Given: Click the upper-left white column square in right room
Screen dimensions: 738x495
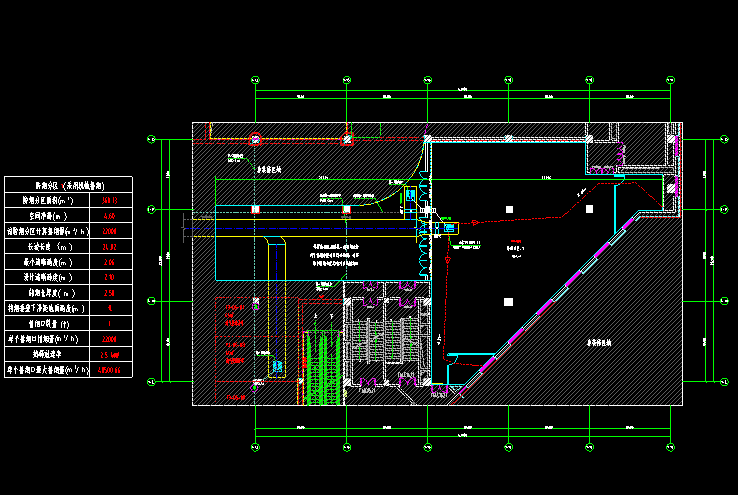Looking at the screenshot, I should [x=509, y=208].
